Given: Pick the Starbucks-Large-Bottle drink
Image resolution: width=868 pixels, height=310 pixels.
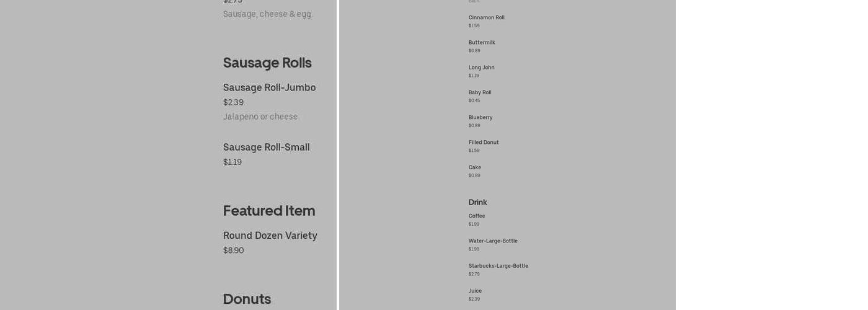Looking at the screenshot, I should coord(498,266).
